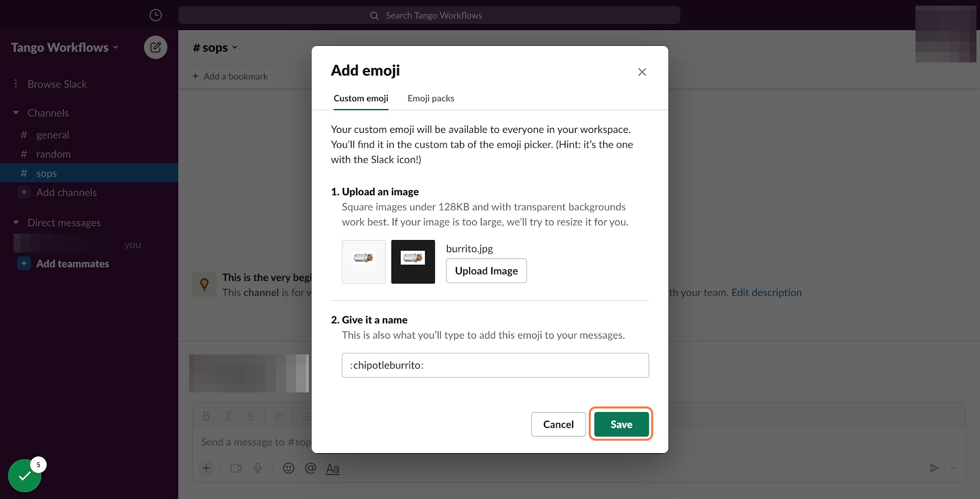Open the history clock icon

click(156, 15)
